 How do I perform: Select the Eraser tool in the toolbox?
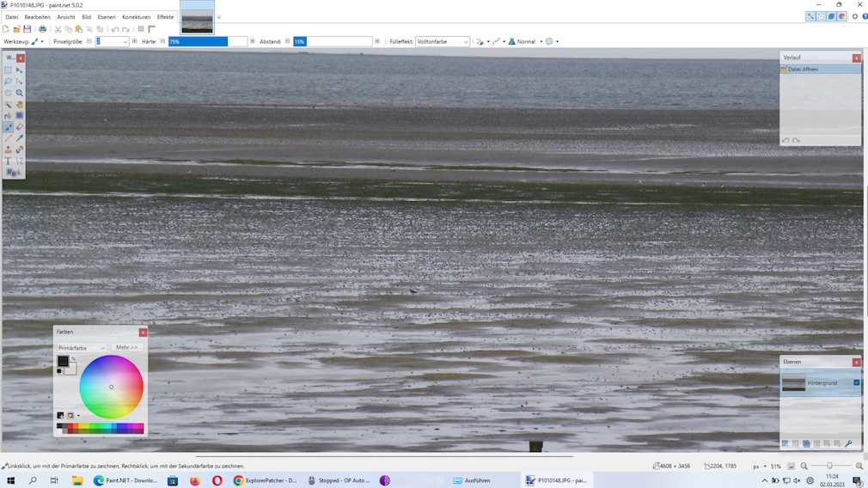(x=20, y=127)
